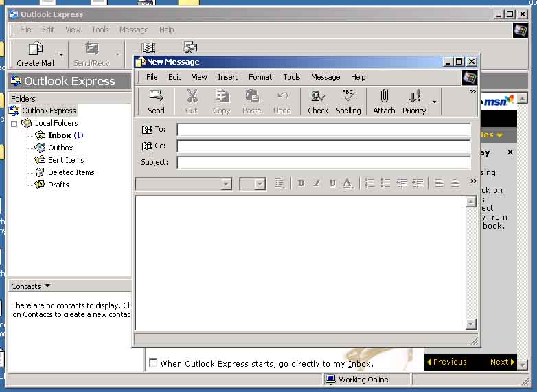Open the New Message Edit menu
This screenshot has height=392, width=537.
[x=174, y=77]
